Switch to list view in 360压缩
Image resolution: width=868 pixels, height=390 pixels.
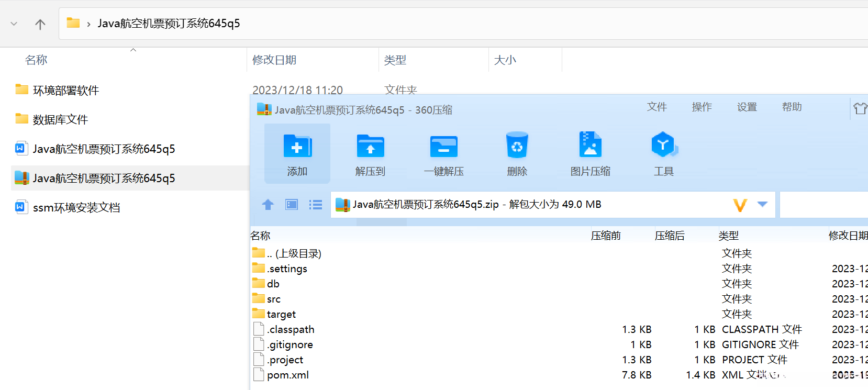(x=316, y=205)
